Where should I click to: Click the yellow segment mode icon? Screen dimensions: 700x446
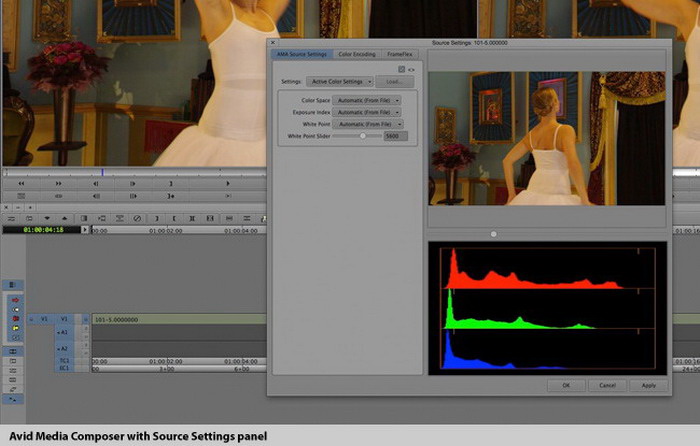coord(15,328)
